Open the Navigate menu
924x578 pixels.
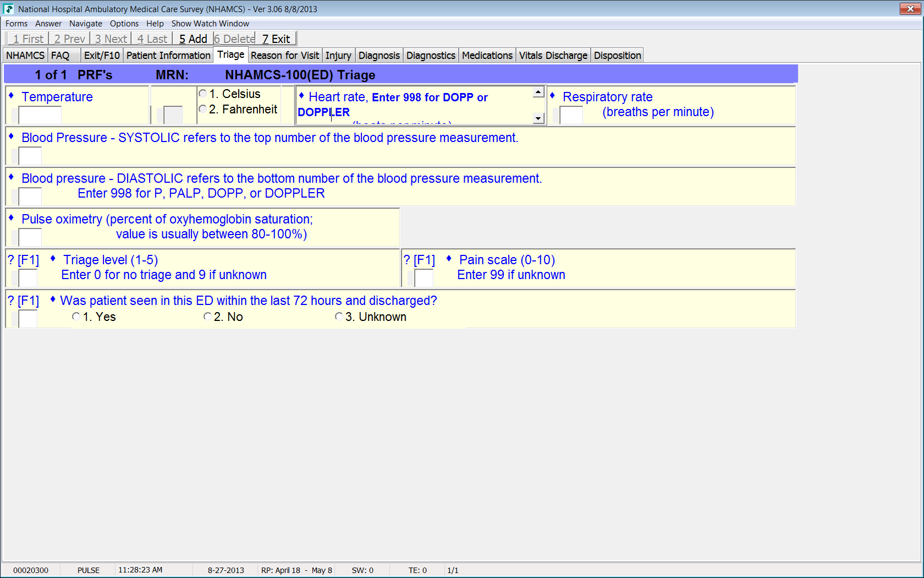click(86, 24)
